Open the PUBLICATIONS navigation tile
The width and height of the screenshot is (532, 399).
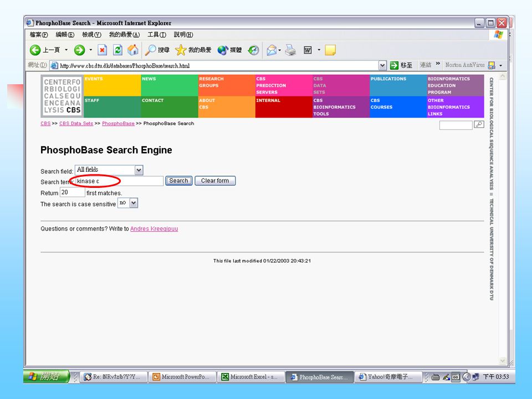tap(398, 85)
